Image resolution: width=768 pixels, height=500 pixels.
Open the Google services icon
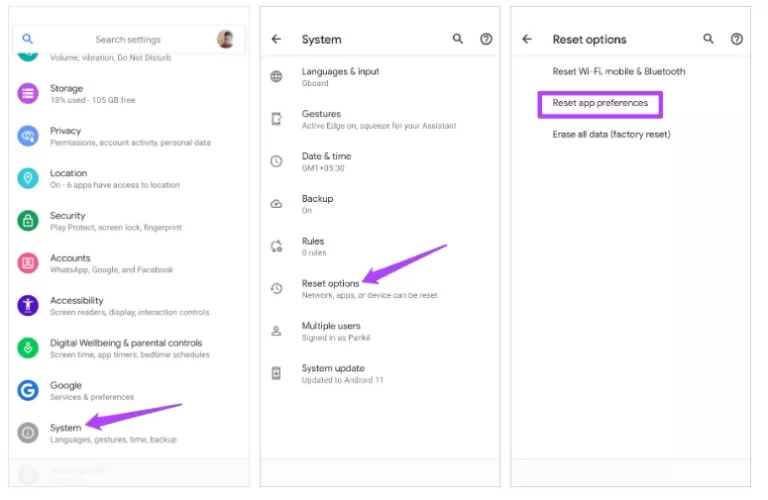tap(29, 390)
